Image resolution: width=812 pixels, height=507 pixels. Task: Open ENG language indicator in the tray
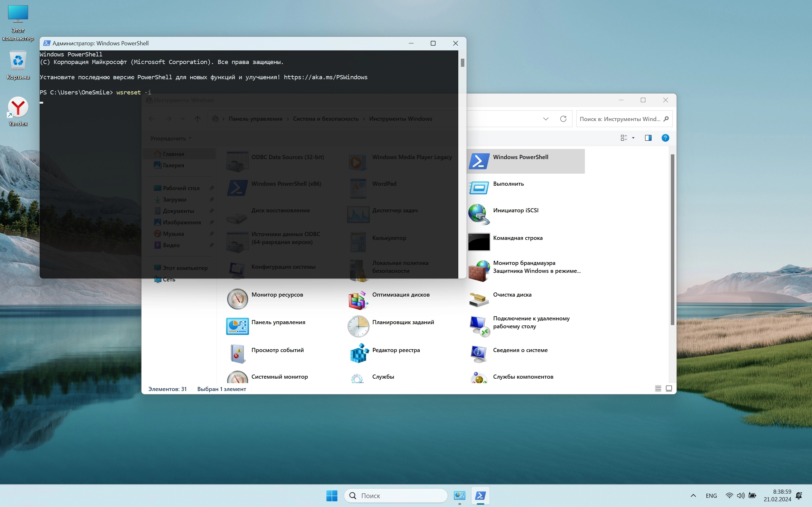[x=711, y=496]
